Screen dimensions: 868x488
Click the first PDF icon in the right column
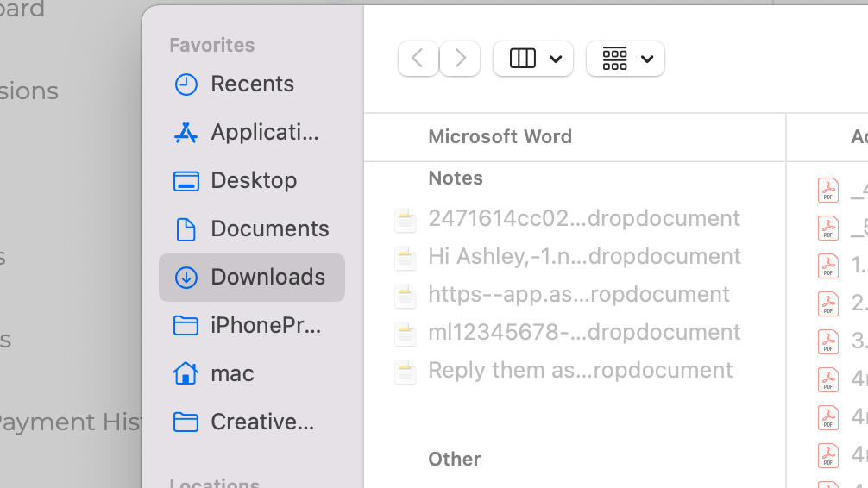tap(827, 190)
